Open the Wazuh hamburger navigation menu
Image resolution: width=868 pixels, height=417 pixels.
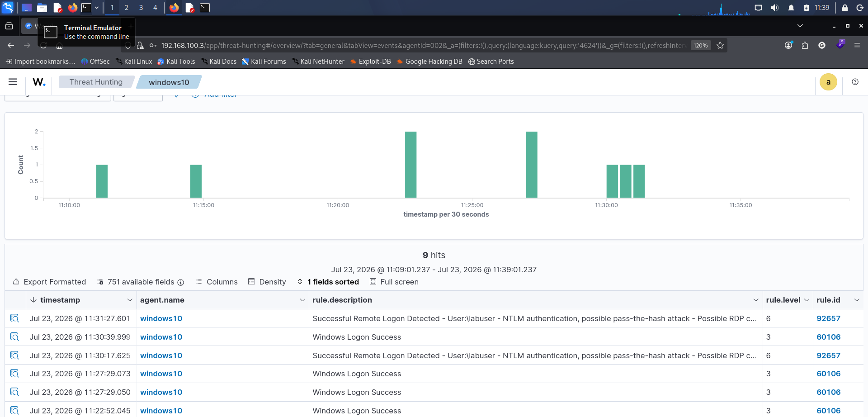(13, 82)
